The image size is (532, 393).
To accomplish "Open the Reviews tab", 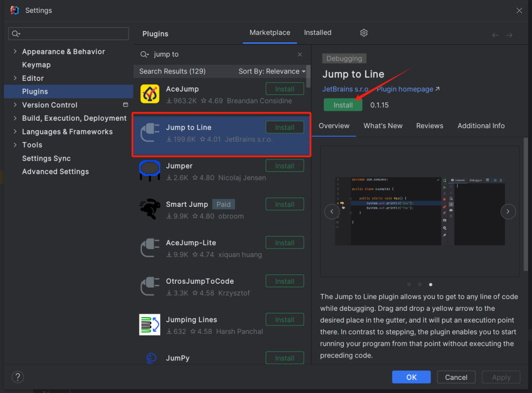I will coord(429,126).
